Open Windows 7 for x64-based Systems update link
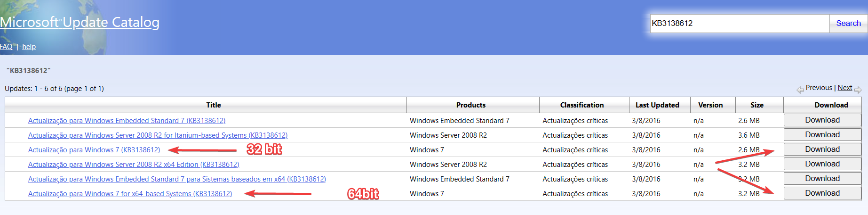Screen dimensions: 868x215 [130, 194]
